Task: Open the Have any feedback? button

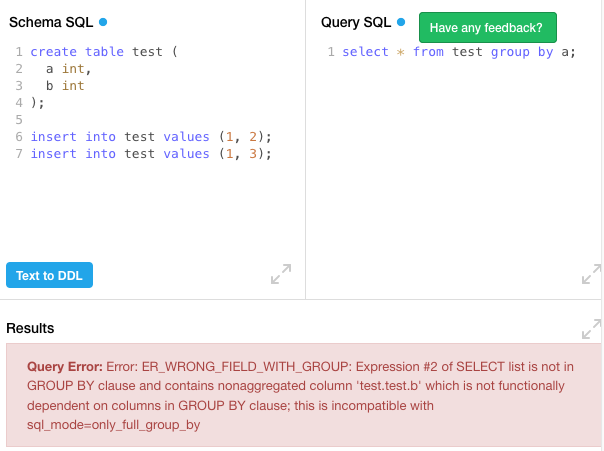Action: point(488,27)
